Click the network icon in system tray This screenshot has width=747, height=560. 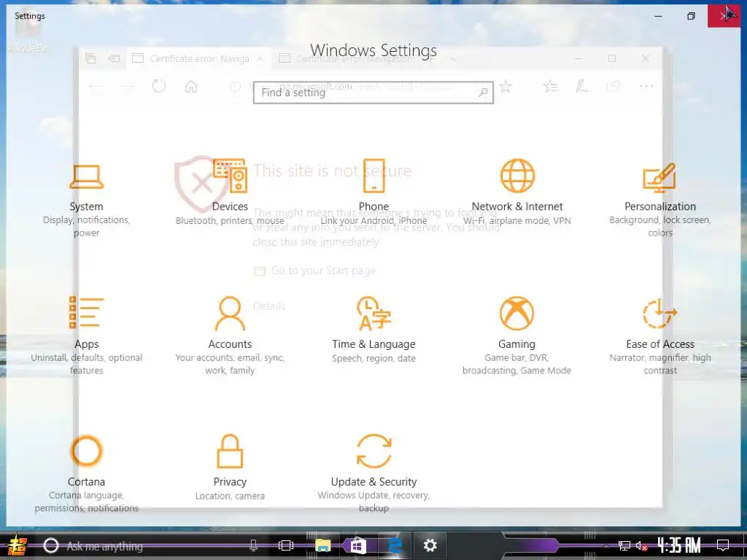pos(624,545)
